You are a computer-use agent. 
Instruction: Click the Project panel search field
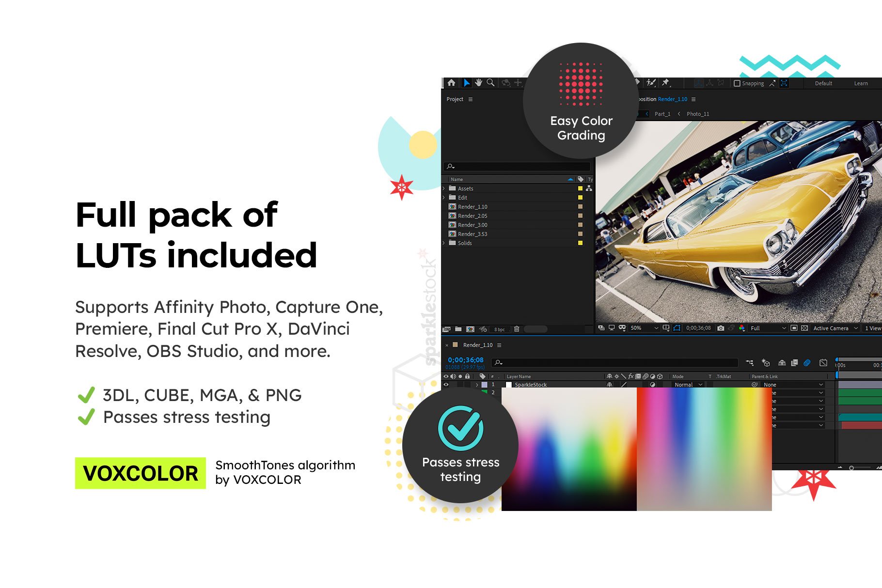[x=517, y=166]
